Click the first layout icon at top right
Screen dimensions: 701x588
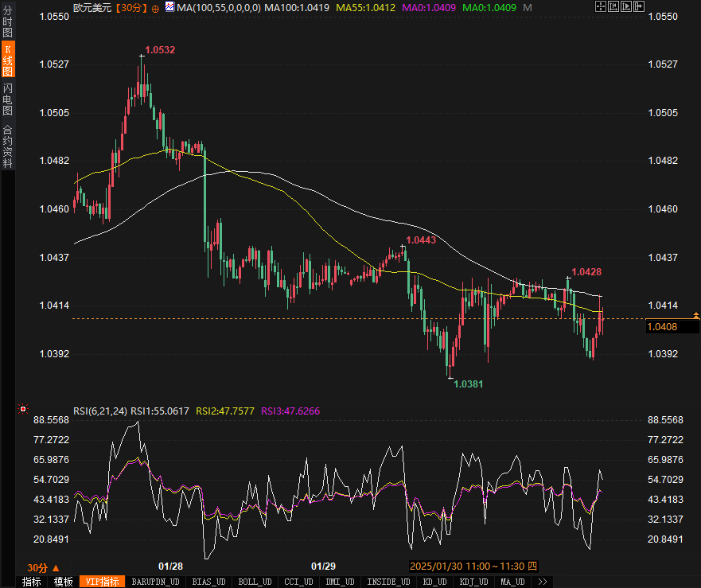pos(599,7)
